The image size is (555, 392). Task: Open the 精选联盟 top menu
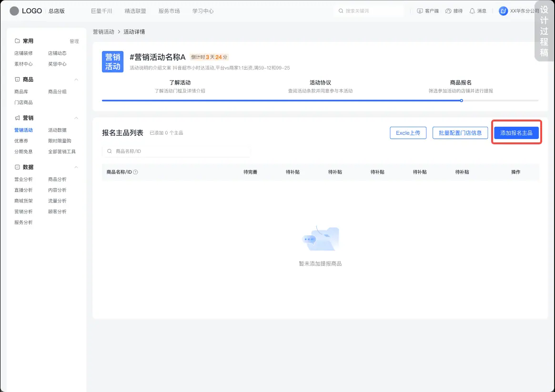pyautogui.click(x=135, y=11)
